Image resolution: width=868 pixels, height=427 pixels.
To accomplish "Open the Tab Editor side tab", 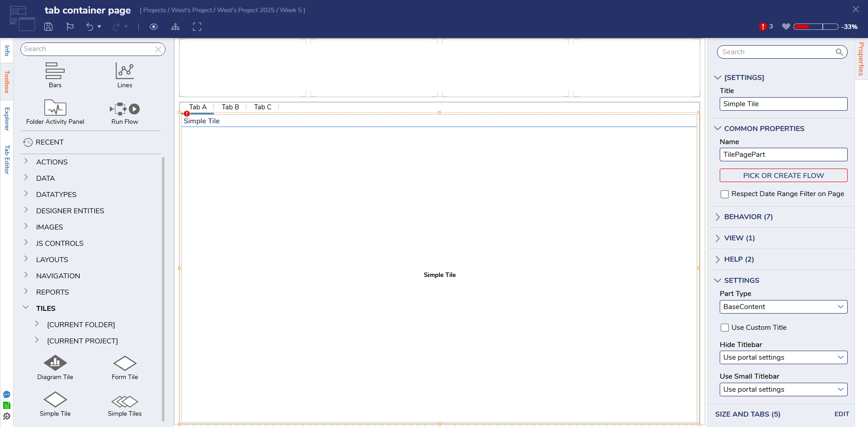I will click(7, 160).
